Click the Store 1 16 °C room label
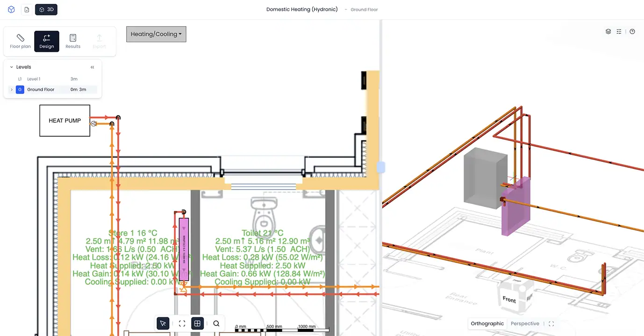 pyautogui.click(x=133, y=233)
